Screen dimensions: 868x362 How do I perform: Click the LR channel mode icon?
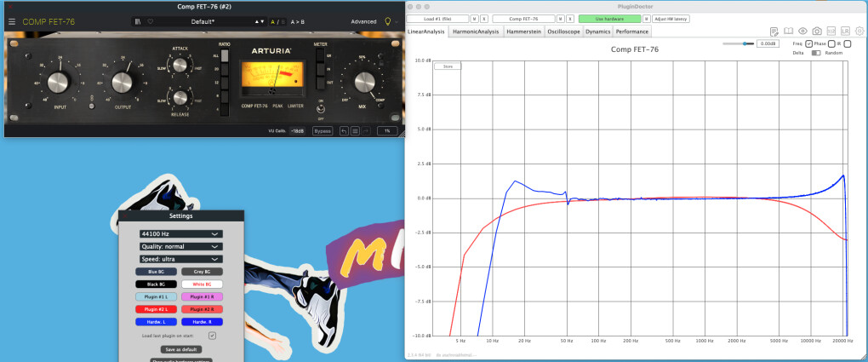click(845, 31)
